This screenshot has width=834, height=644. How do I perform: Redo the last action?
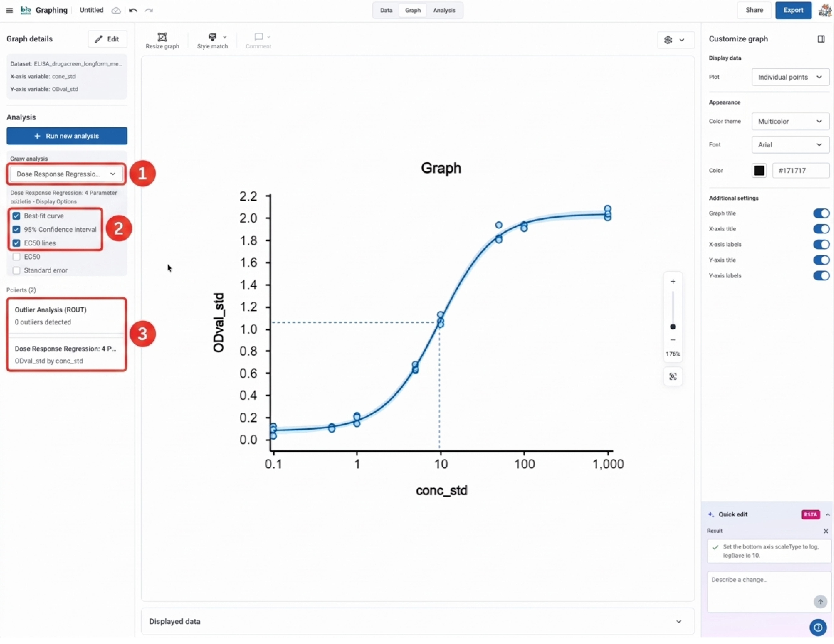[149, 10]
